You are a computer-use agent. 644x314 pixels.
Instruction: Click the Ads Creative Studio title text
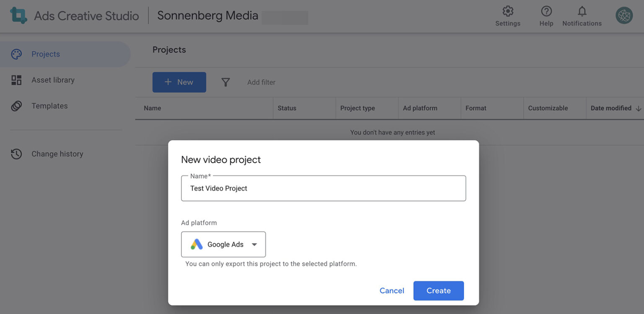86,16
